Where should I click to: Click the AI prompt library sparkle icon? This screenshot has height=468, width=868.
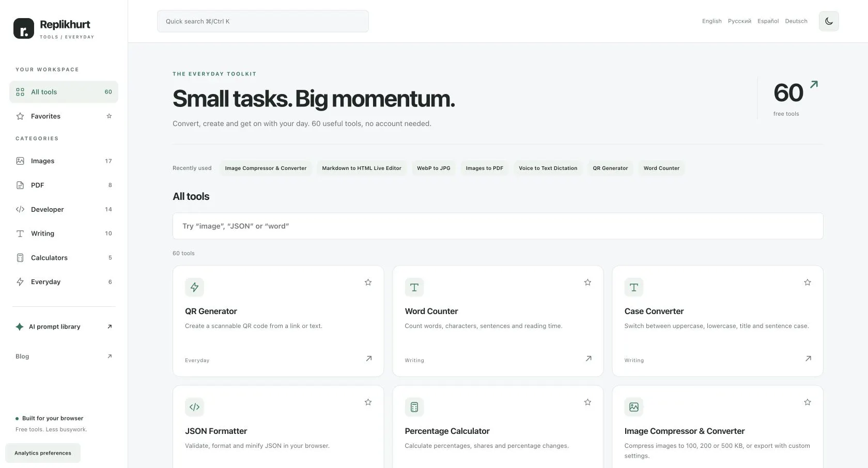tap(20, 326)
